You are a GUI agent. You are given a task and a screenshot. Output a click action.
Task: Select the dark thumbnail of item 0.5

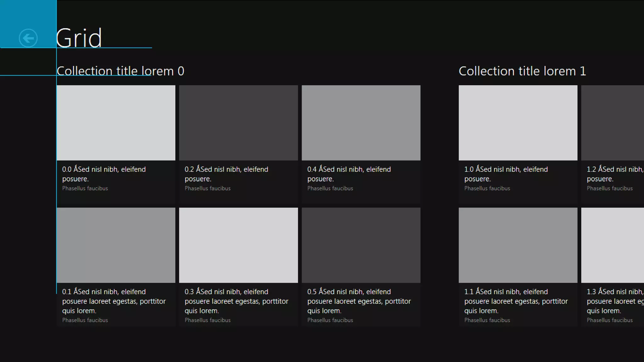tap(361, 245)
